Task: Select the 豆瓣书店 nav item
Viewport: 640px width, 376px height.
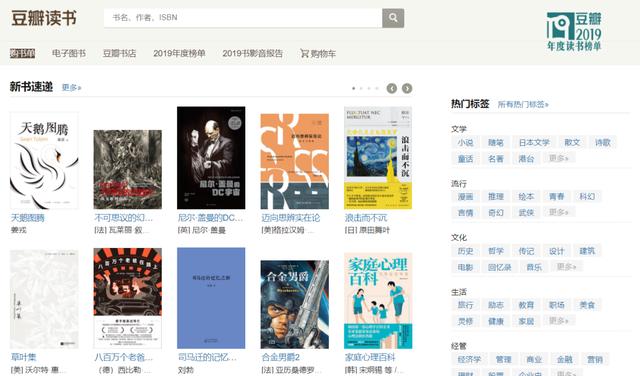Action: point(119,53)
